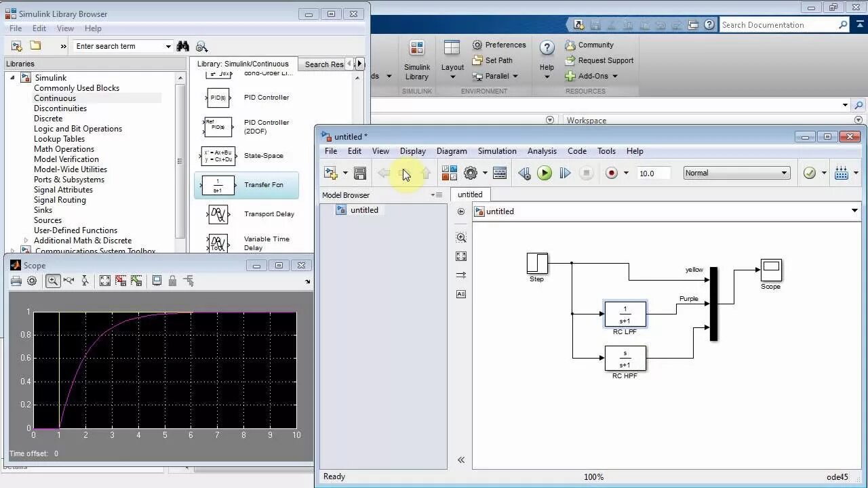Click the Sample Time Display arrows icon in palette
The image size is (868, 488).
(461, 275)
